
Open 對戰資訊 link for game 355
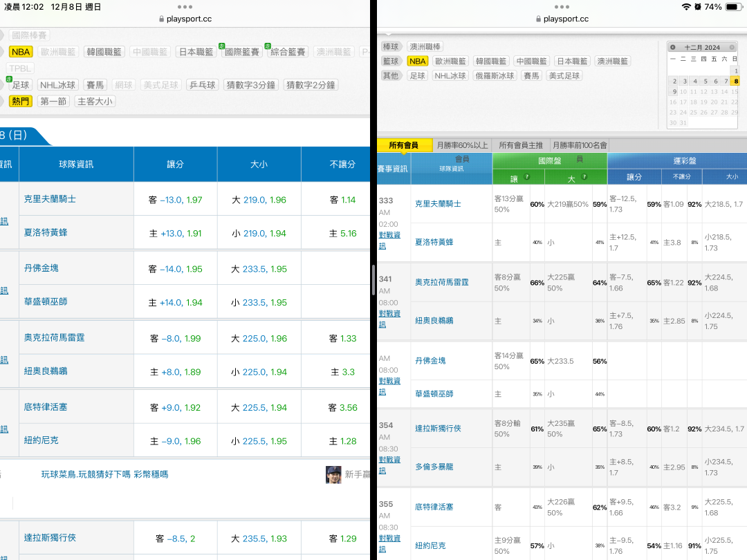pyautogui.click(x=389, y=544)
